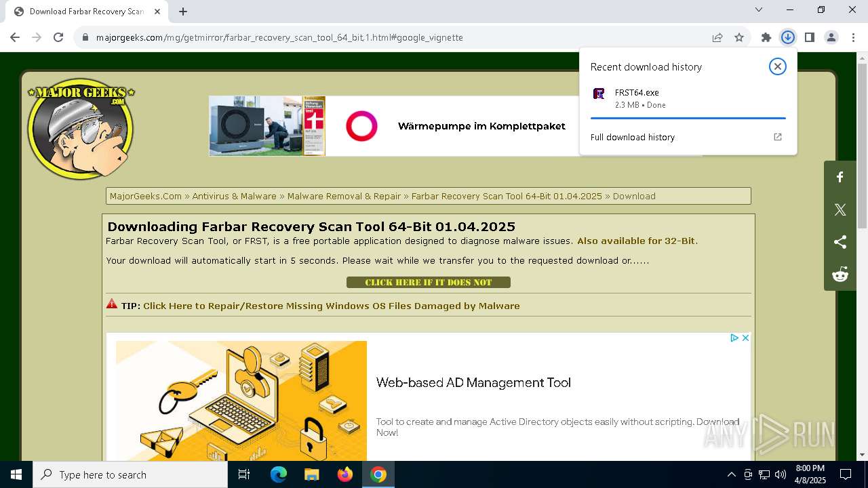
Task: Open Chrome three-dot menu
Action: (x=853, y=37)
